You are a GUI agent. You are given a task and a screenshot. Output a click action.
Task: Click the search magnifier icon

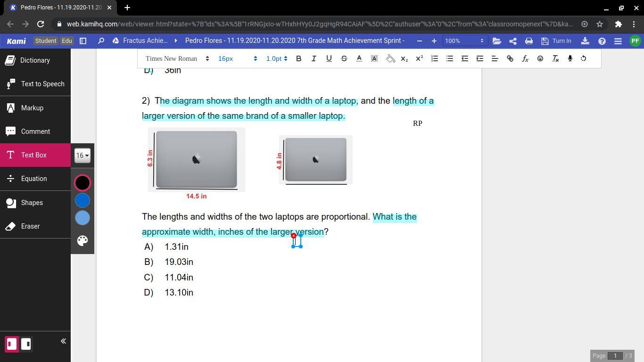point(101,41)
